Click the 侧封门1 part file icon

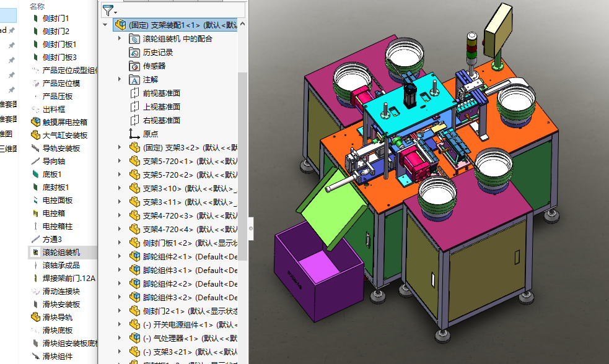pos(35,18)
